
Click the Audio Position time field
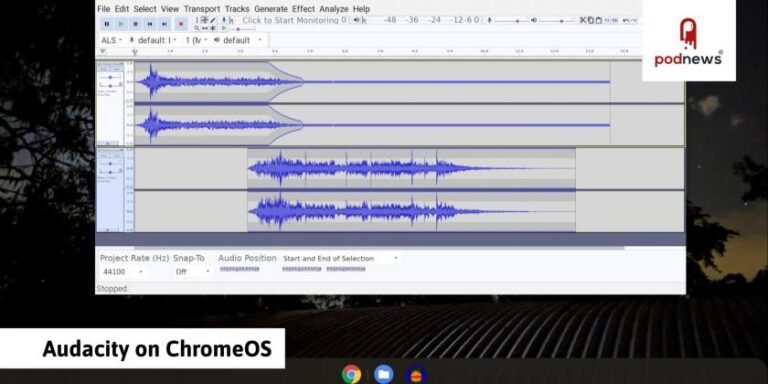click(x=240, y=269)
